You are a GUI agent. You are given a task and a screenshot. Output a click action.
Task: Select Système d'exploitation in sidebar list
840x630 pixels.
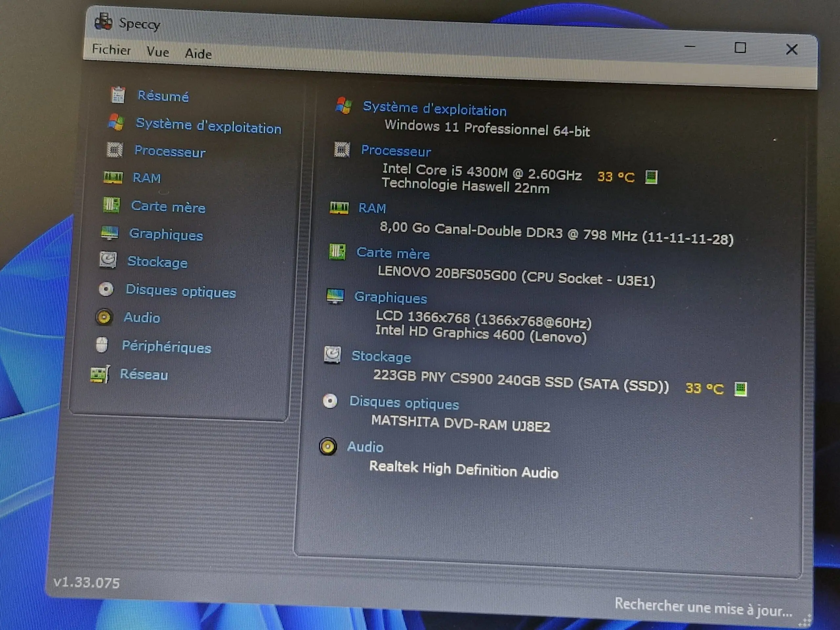pyautogui.click(x=208, y=126)
